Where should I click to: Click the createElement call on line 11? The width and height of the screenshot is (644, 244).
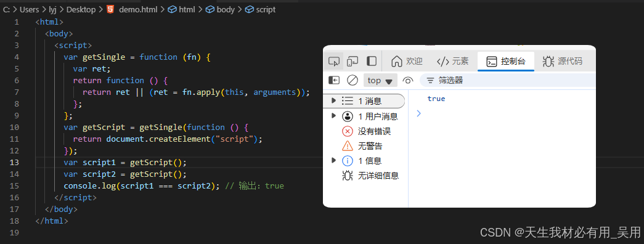tap(180, 139)
